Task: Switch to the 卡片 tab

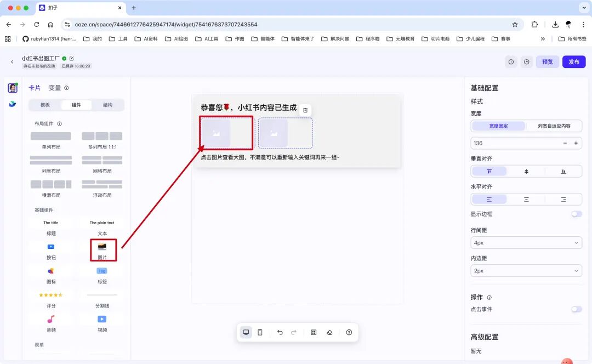Action: (35, 88)
